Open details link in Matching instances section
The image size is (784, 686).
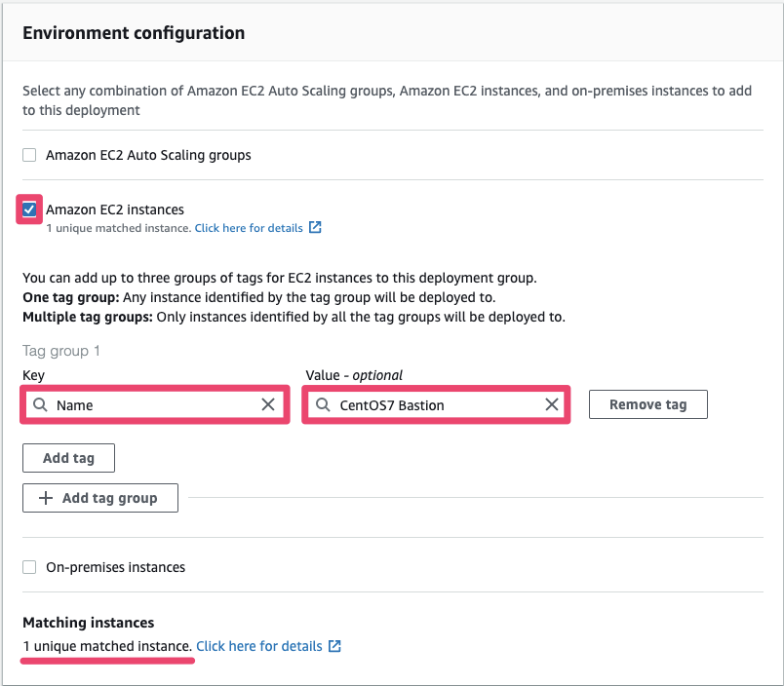259,646
